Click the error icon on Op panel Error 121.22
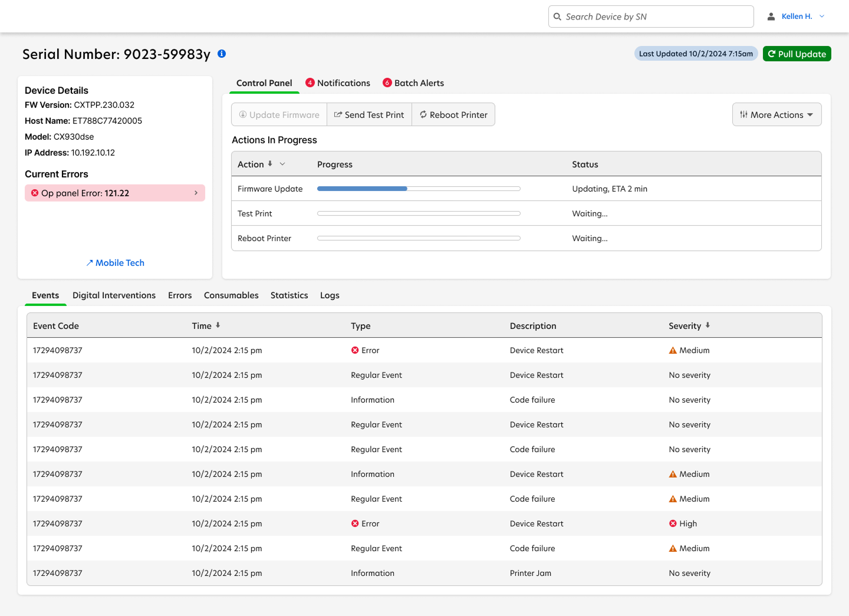 [35, 193]
